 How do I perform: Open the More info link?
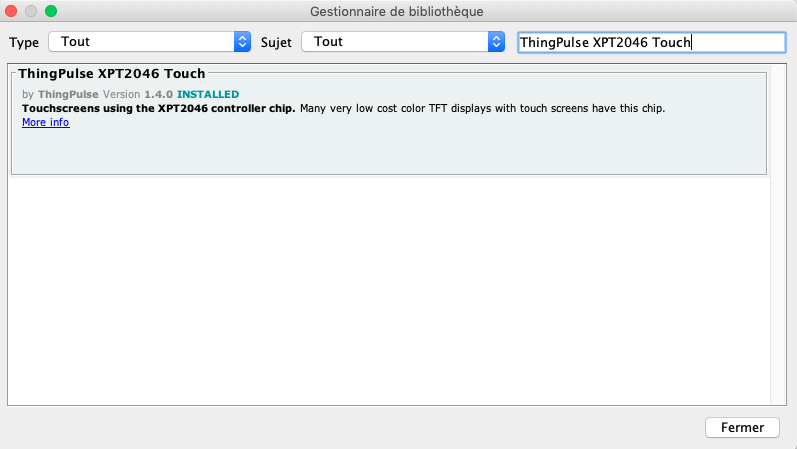[x=45, y=122]
